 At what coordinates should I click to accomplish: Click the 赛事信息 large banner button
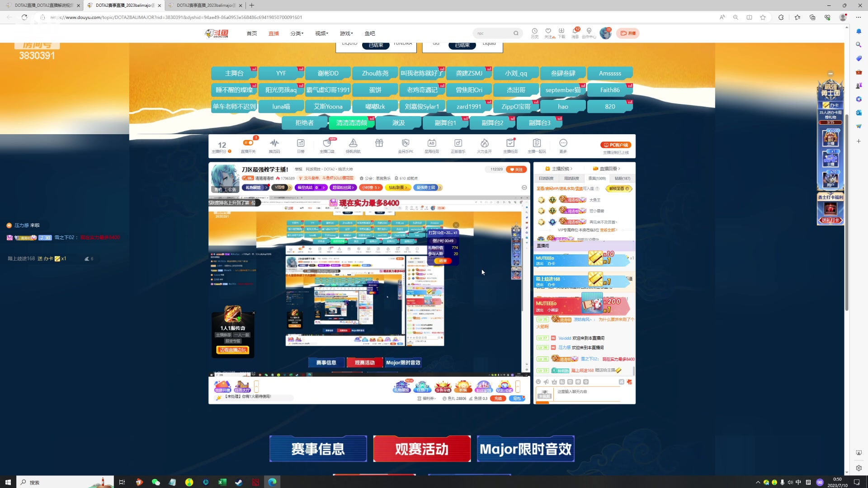[318, 449]
